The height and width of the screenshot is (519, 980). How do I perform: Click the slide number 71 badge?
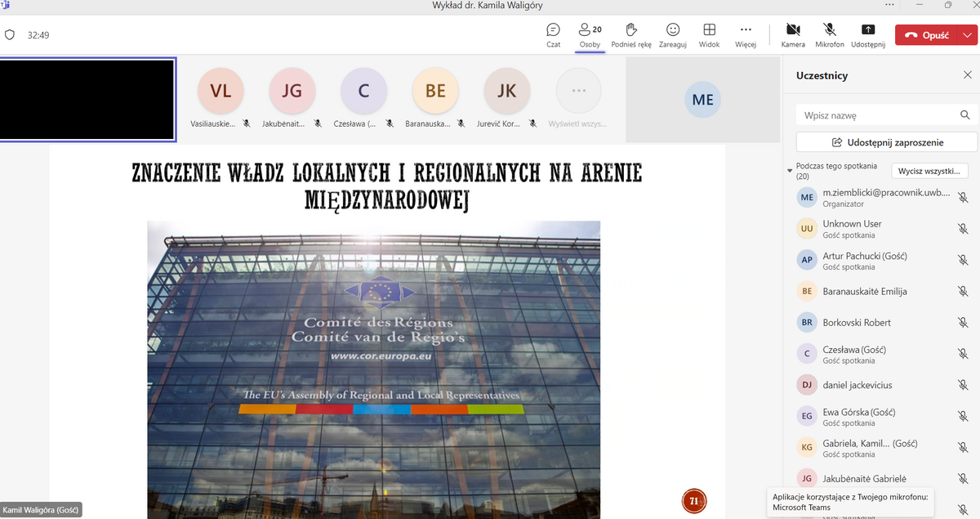693,500
